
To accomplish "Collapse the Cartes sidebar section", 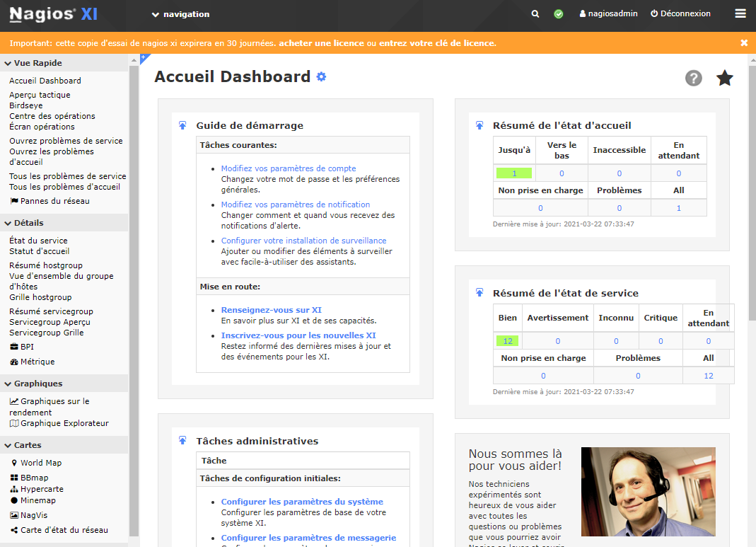I will (x=7, y=445).
